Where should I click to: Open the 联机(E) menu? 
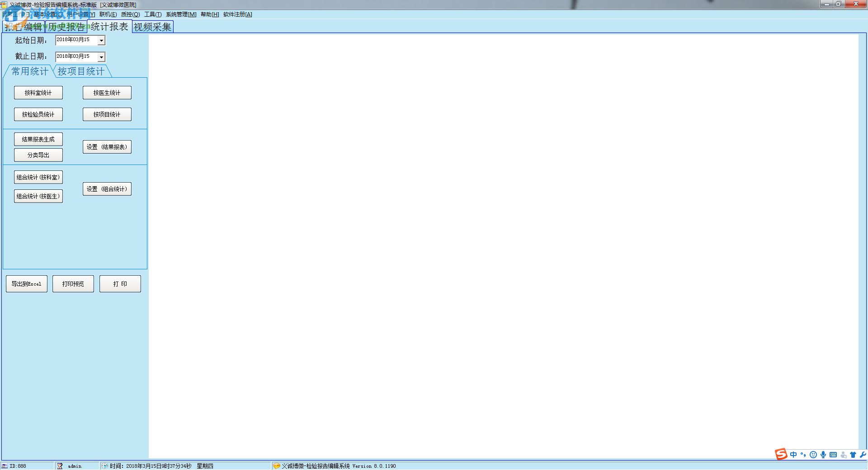click(x=108, y=14)
